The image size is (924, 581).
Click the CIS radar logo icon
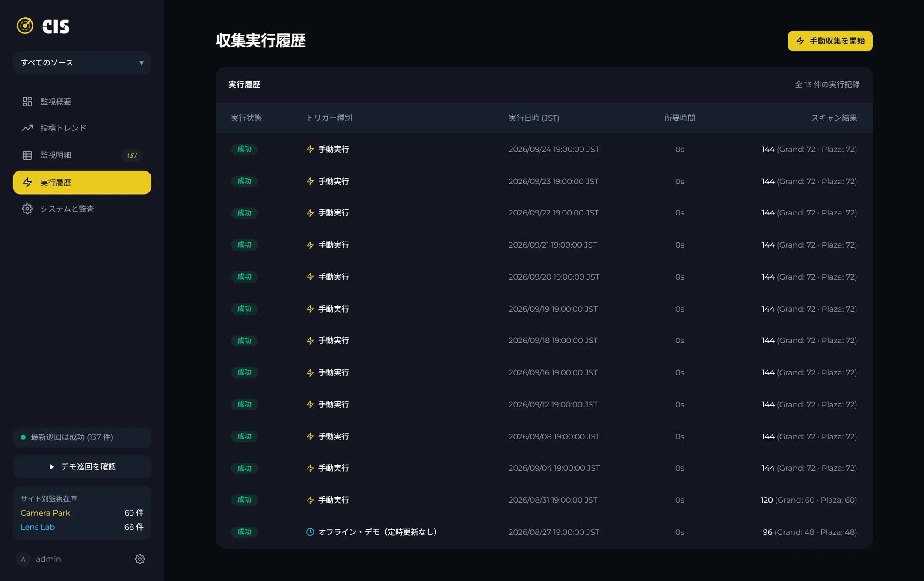pos(25,26)
